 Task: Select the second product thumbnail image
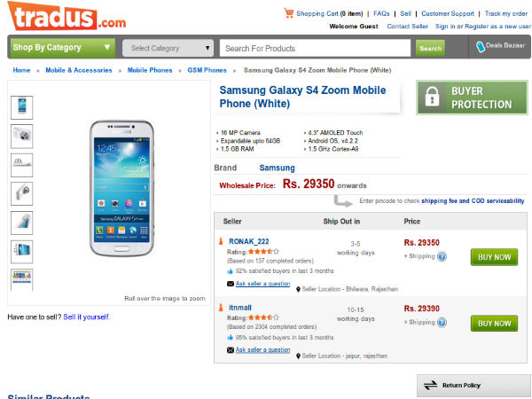tap(22, 135)
